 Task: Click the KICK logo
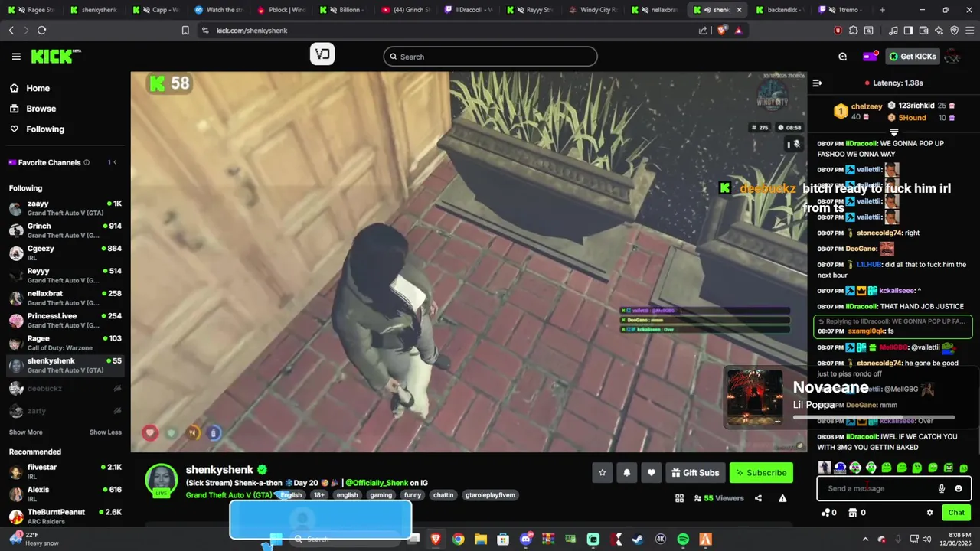tap(55, 56)
